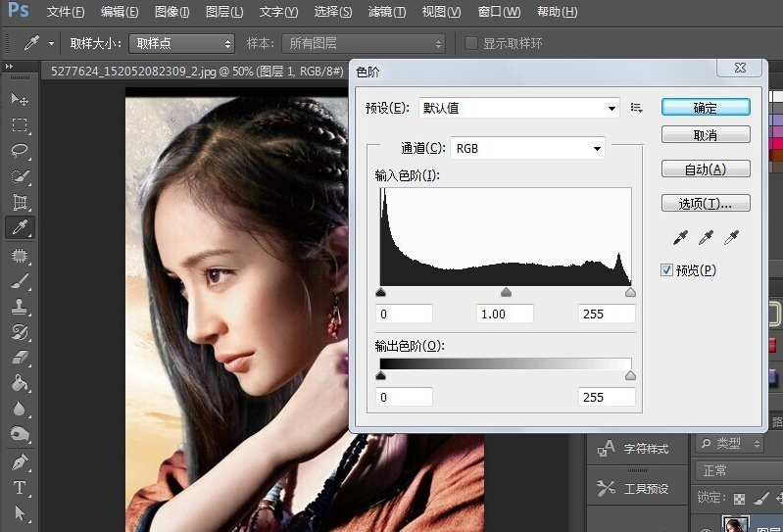The width and height of the screenshot is (783, 532).
Task: Click the lock transparent pixels icon
Action: [739, 498]
